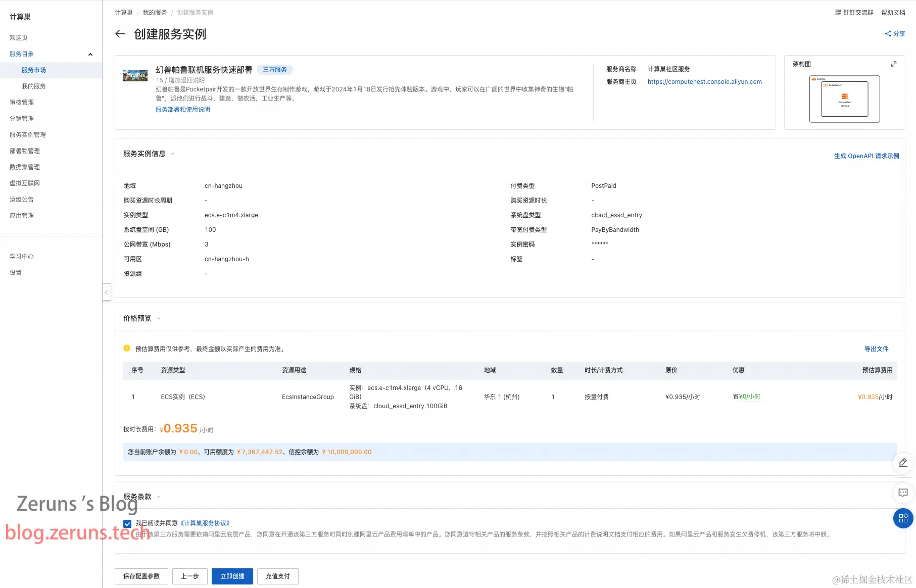916x588 pixels.
Task: Click the 充值支付 button
Action: 278,576
